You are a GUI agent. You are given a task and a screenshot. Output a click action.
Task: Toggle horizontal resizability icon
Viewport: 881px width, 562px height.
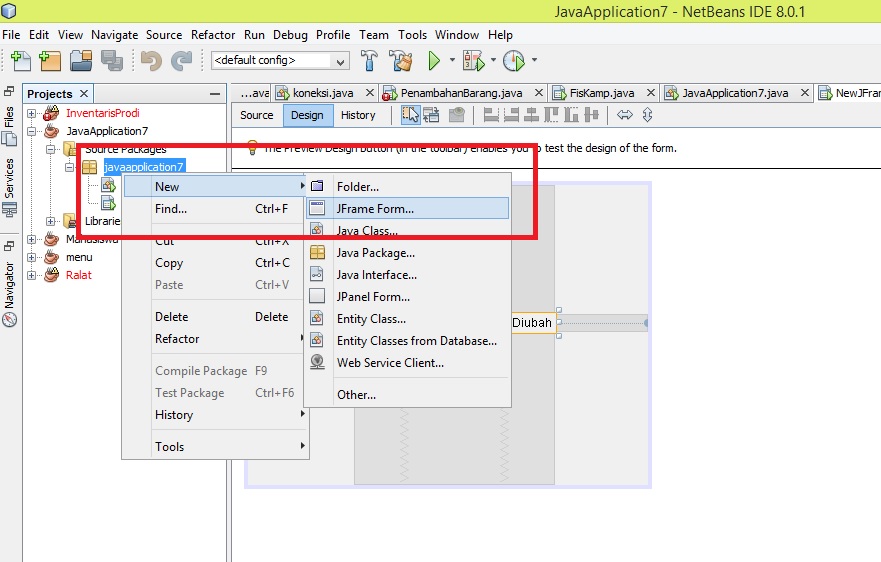(625, 115)
